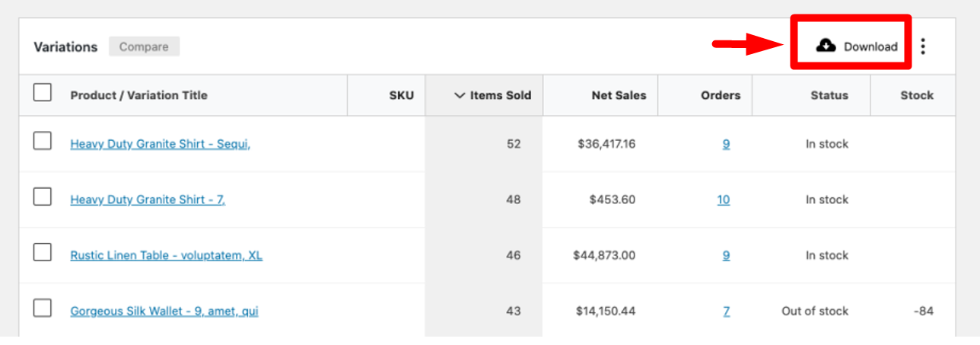Click the Status column header

coord(829,95)
